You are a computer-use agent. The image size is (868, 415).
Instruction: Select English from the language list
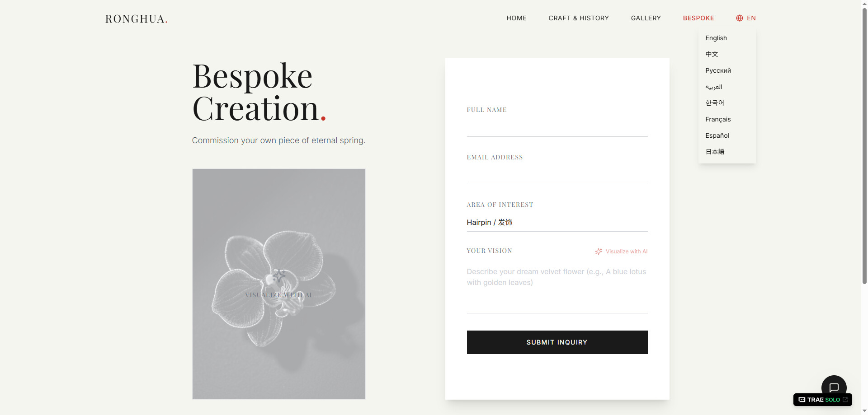tap(716, 38)
